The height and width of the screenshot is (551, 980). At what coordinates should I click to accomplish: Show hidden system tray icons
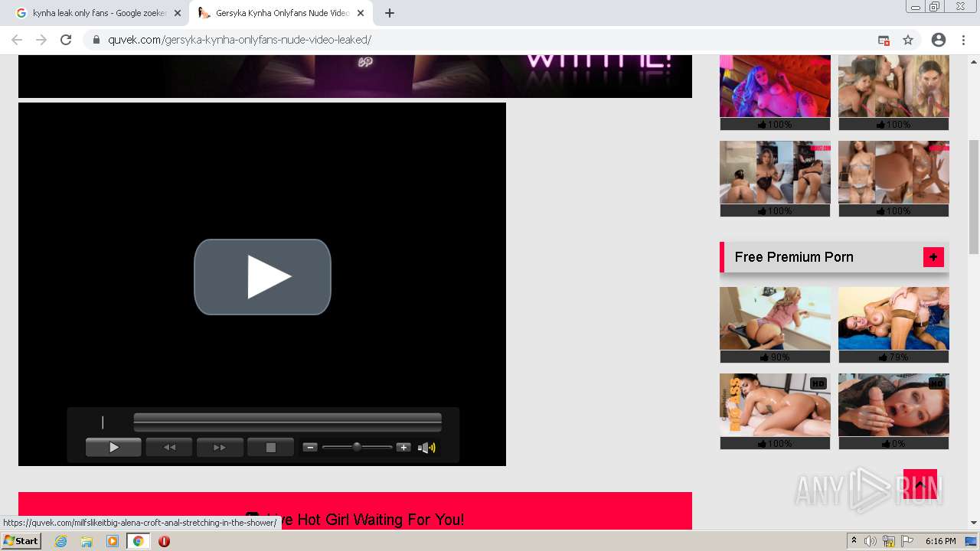854,541
